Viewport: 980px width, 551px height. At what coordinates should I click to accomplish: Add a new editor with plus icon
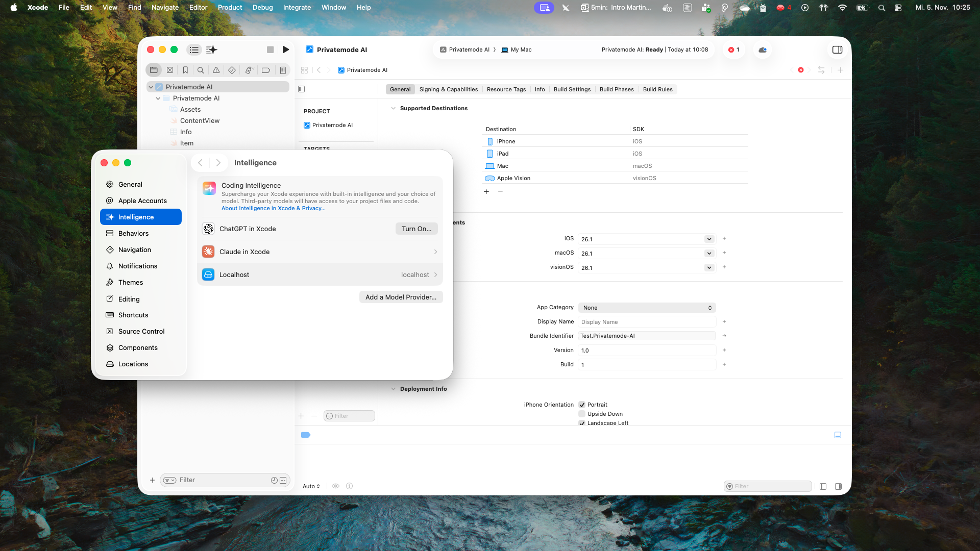[840, 70]
